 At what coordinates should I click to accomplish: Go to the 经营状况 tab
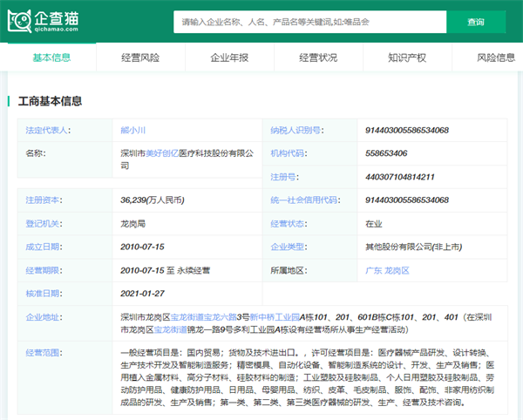(318, 58)
